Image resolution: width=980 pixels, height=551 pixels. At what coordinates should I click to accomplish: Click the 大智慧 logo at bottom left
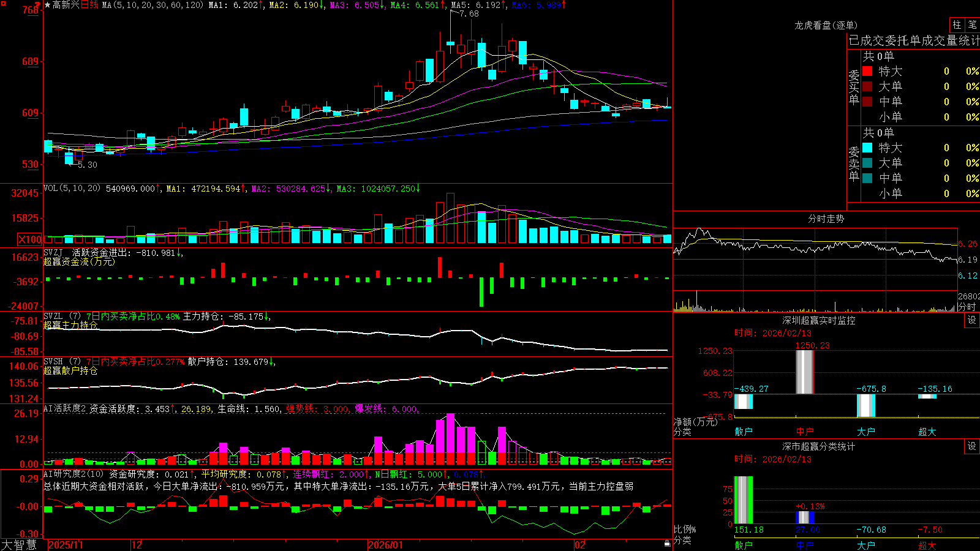pos(19,545)
